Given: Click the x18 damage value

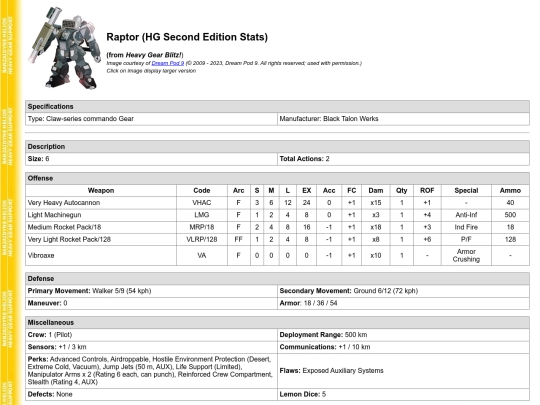Looking at the screenshot, I should pos(376,227).
